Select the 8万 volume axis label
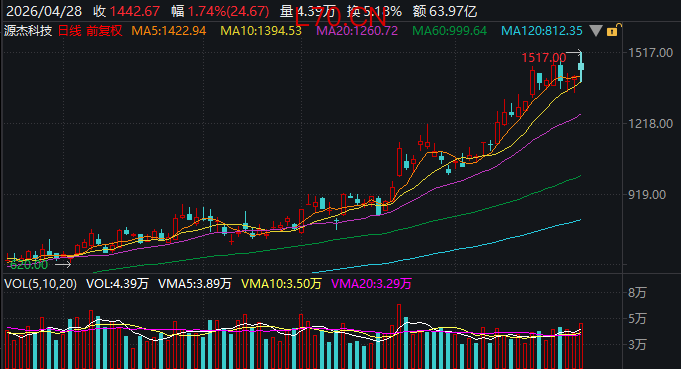This screenshot has width=681, height=369. click(x=637, y=293)
